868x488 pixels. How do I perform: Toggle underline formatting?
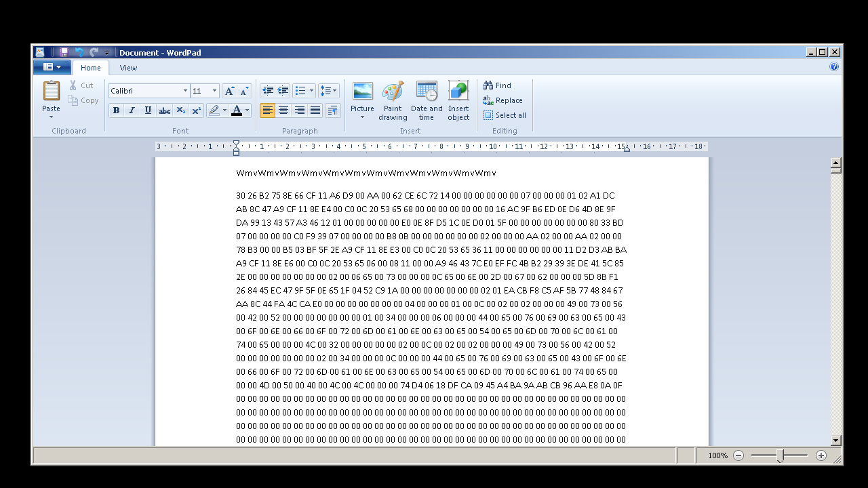[x=148, y=110]
